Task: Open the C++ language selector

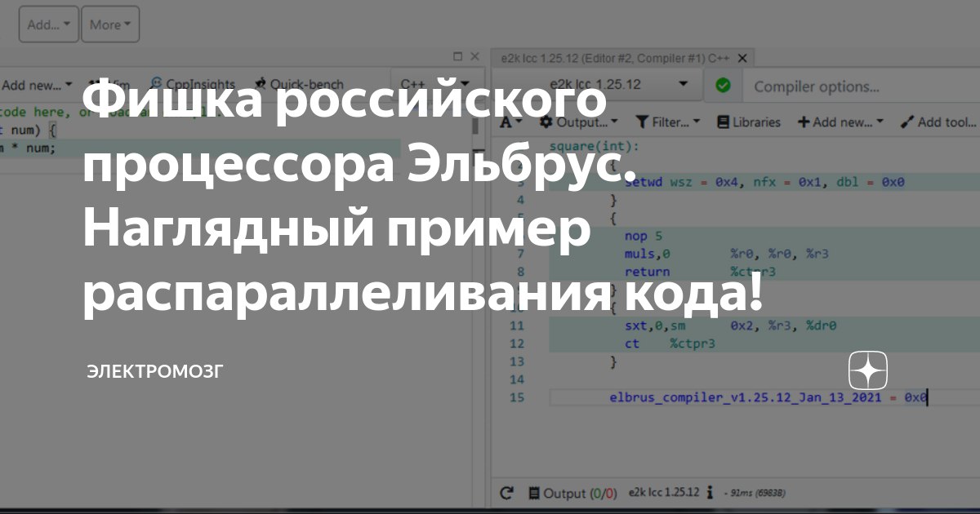Action: pos(434,85)
